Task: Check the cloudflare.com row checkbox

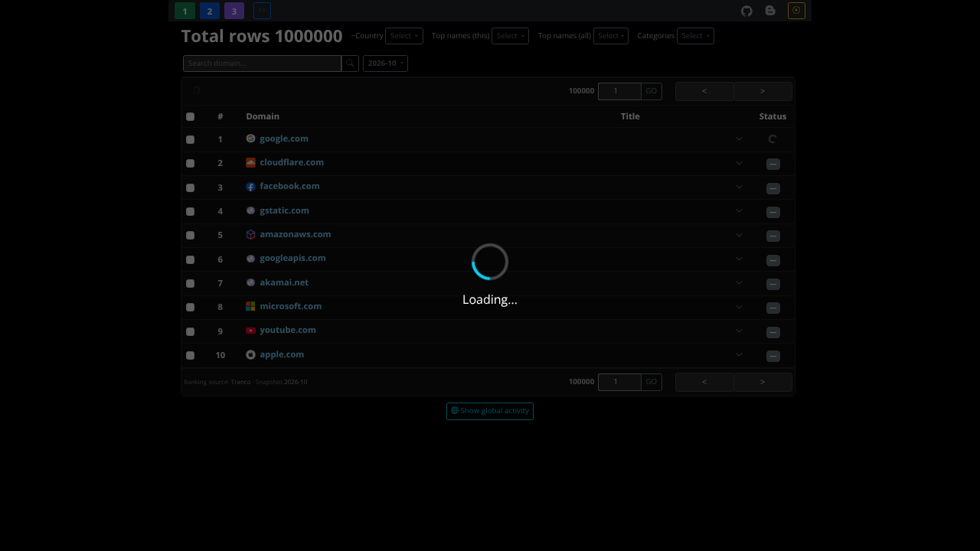Action: pos(190,163)
